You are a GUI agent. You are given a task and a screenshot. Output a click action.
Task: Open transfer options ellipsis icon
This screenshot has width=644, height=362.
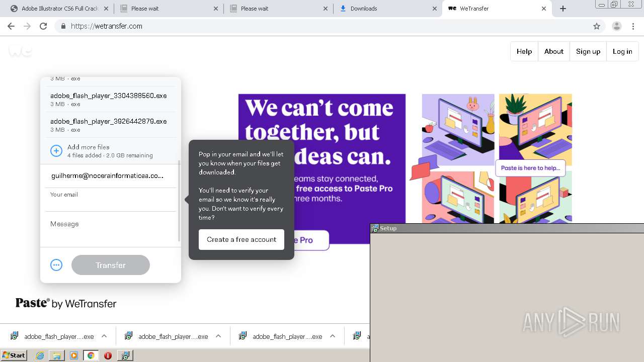pos(56,265)
